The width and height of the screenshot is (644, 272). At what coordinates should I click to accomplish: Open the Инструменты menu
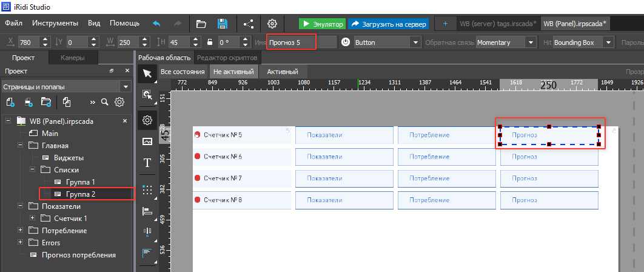point(55,24)
